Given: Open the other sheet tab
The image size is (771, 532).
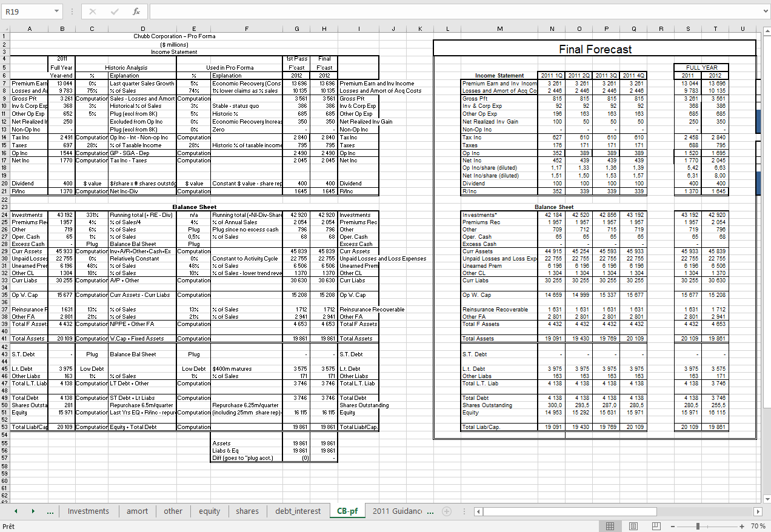Looking at the screenshot, I should pos(173,511).
